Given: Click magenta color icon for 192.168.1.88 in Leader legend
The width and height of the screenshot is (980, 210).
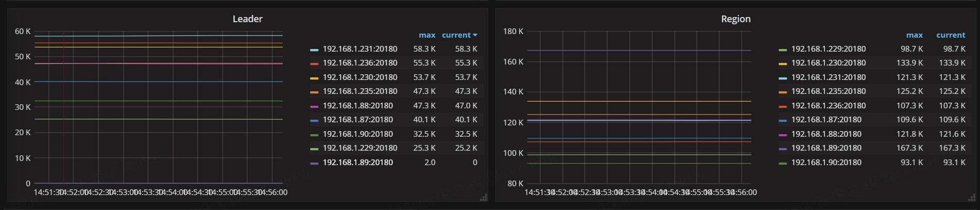Looking at the screenshot, I should click(314, 106).
